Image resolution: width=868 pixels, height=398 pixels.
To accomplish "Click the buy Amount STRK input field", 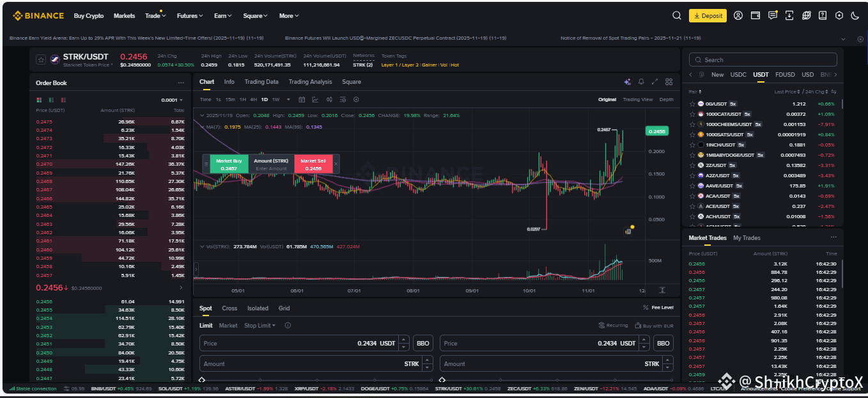I will click(x=316, y=363).
